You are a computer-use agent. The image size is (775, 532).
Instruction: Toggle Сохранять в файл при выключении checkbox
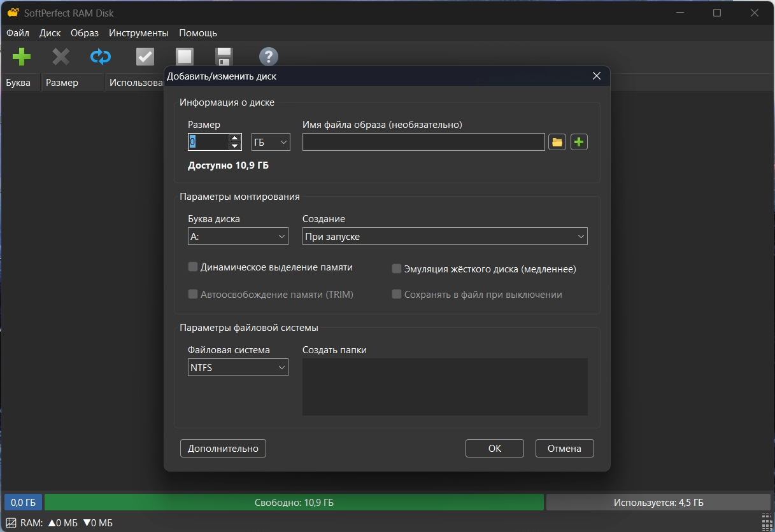point(397,295)
